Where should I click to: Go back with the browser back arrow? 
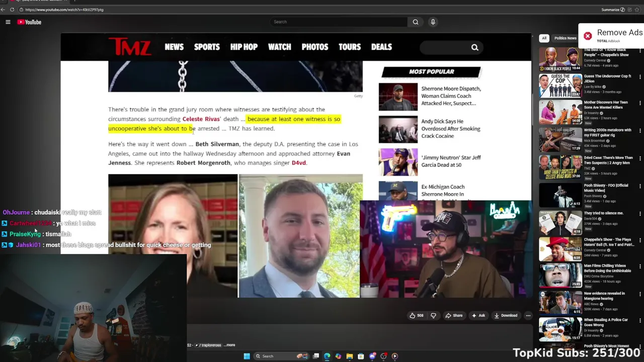tap(3, 10)
